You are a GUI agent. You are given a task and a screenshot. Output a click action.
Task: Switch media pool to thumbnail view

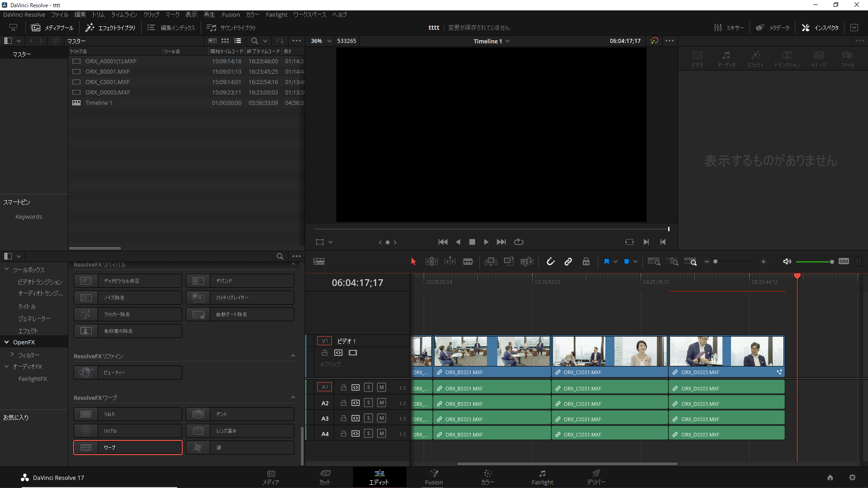225,41
